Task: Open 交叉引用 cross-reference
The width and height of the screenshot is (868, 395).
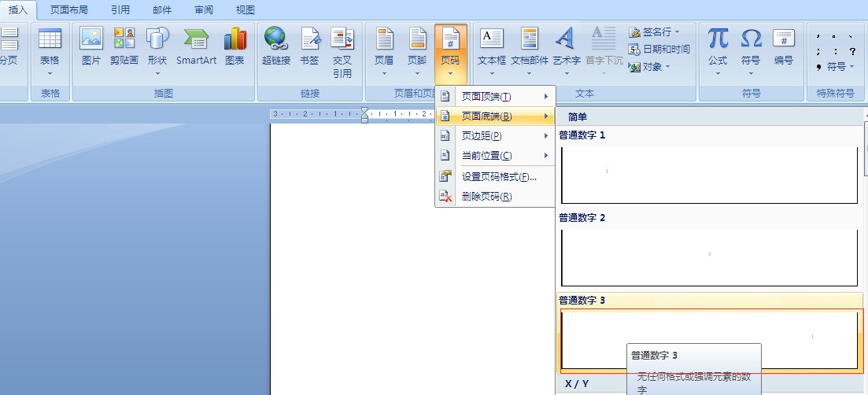Action: pos(342,50)
